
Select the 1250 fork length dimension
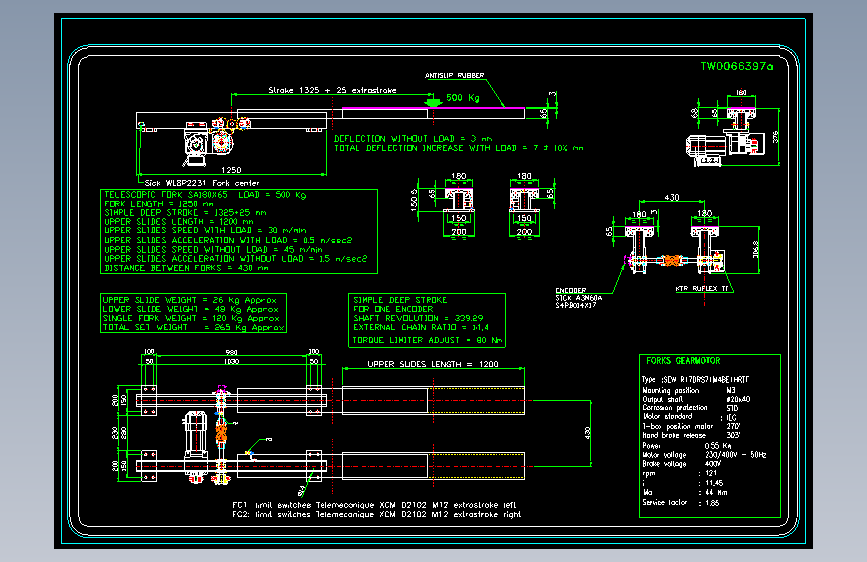[x=231, y=170]
